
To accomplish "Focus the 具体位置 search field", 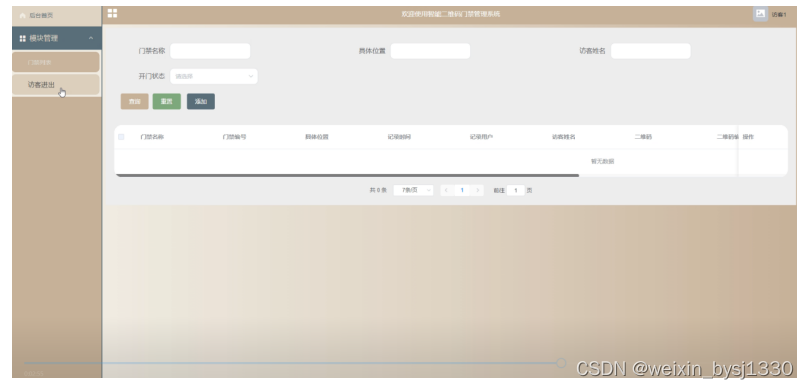I will [x=430, y=51].
